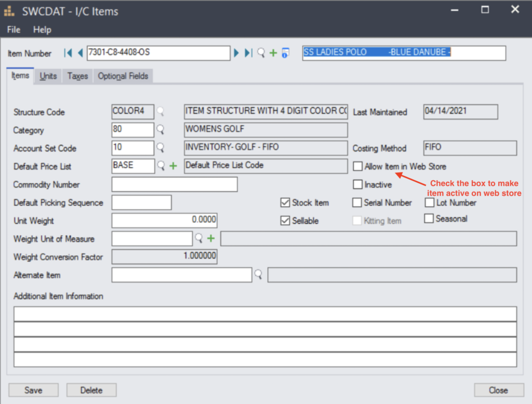The width and height of the screenshot is (532, 404).
Task: Open the Default Price List finder
Action: coord(161,166)
